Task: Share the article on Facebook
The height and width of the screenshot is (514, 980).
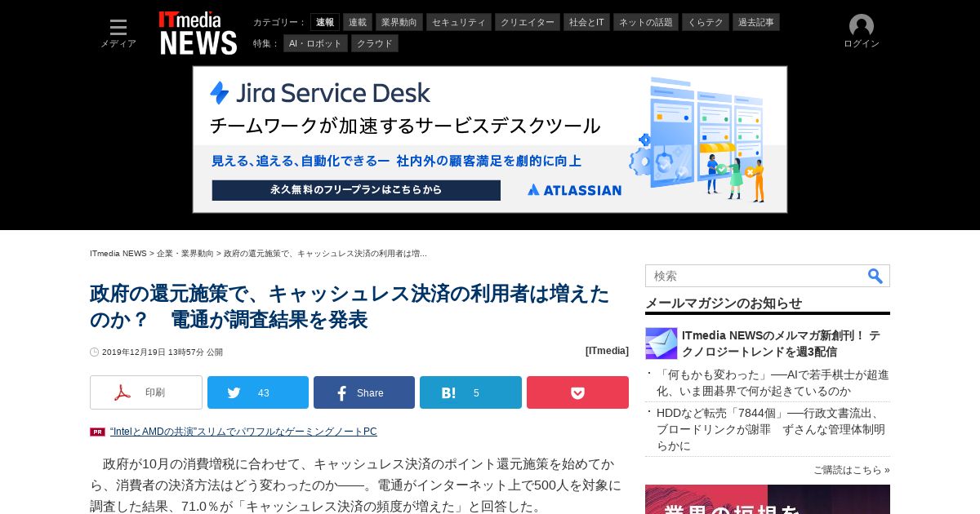Action: (x=364, y=392)
